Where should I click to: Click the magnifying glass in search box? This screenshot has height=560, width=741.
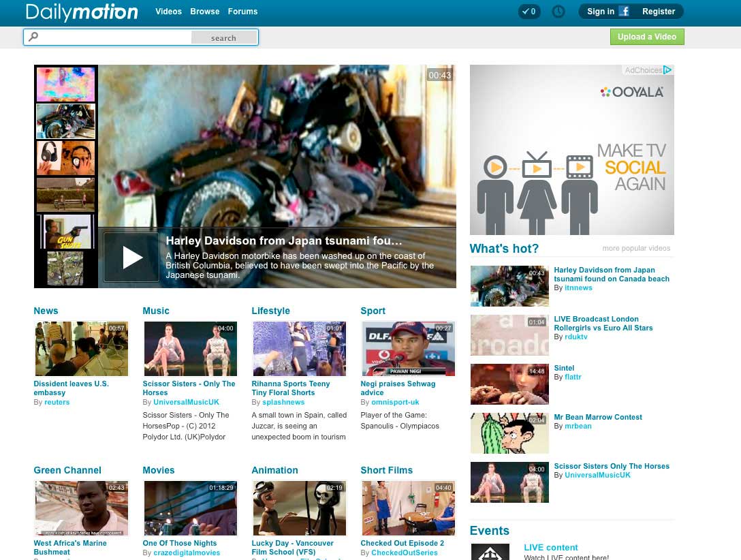click(x=33, y=37)
